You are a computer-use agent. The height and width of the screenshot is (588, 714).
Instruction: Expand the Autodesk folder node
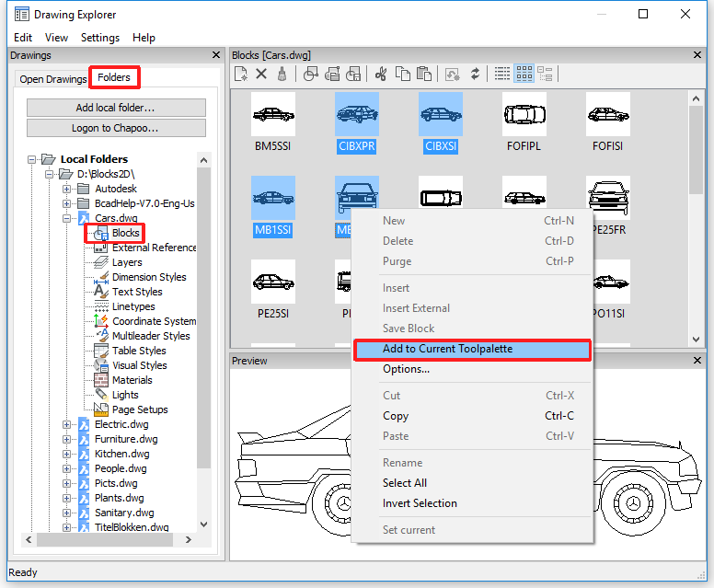pyautogui.click(x=67, y=189)
